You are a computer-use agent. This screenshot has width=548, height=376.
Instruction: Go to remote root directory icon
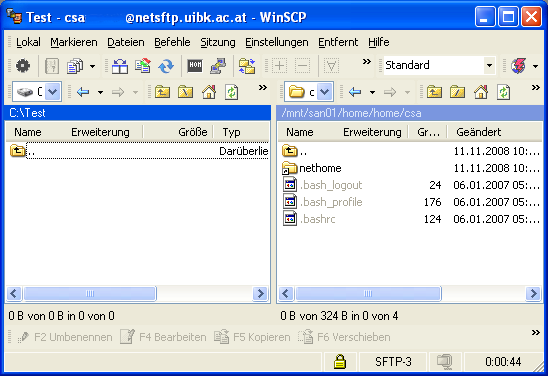point(457,92)
